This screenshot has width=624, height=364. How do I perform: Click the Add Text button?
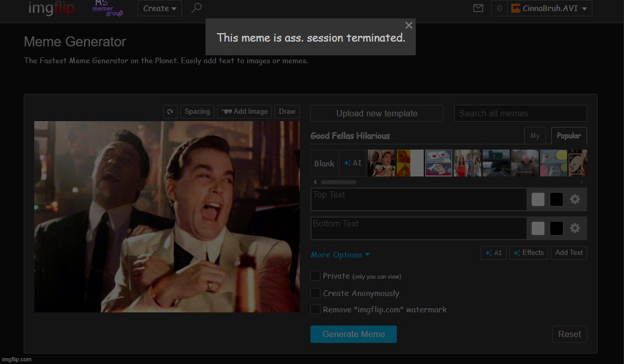coord(569,253)
